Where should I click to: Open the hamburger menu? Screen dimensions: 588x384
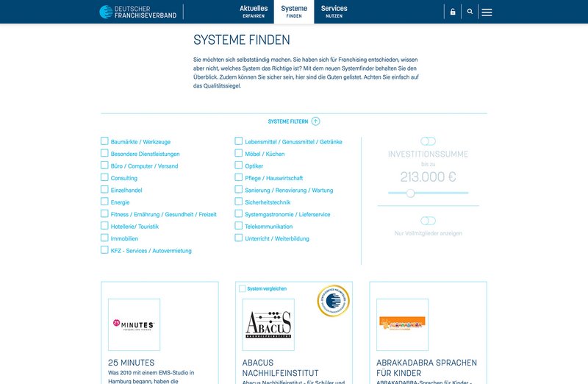click(487, 13)
